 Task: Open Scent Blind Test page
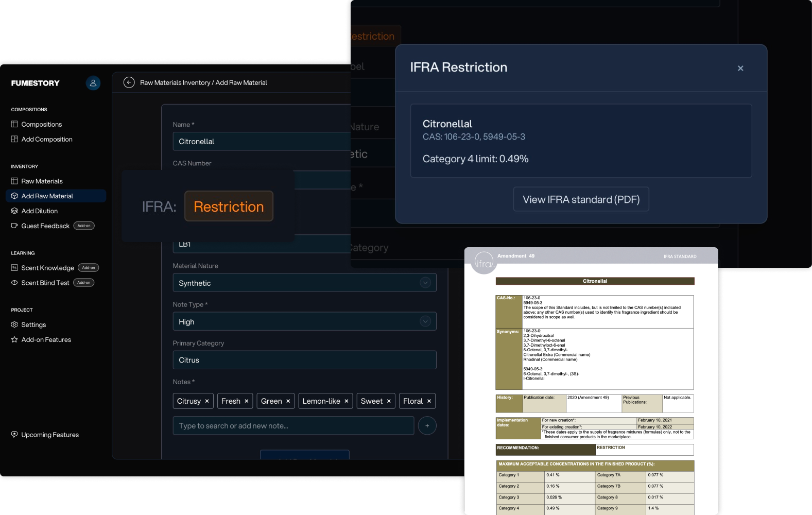point(45,283)
